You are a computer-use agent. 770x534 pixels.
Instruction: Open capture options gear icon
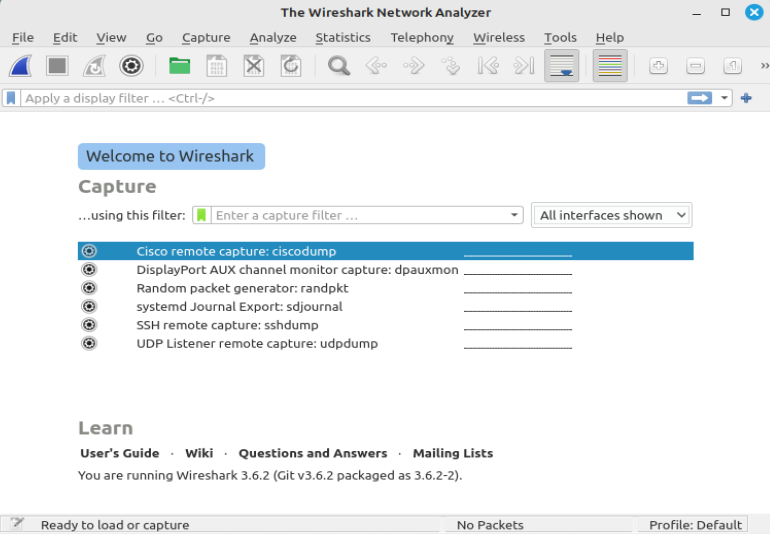(x=131, y=66)
